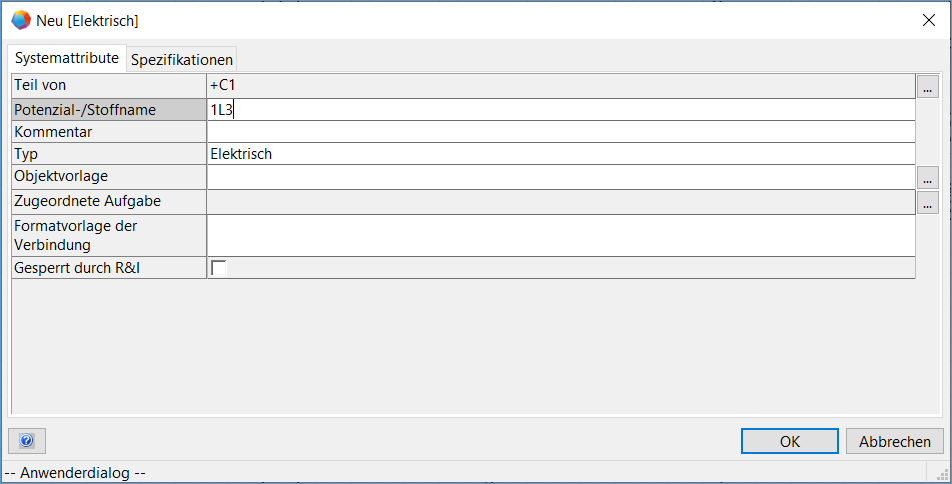Viewport: 952px width, 484px height.
Task: Click the Formatvorlage der Verbindung field
Action: point(560,235)
